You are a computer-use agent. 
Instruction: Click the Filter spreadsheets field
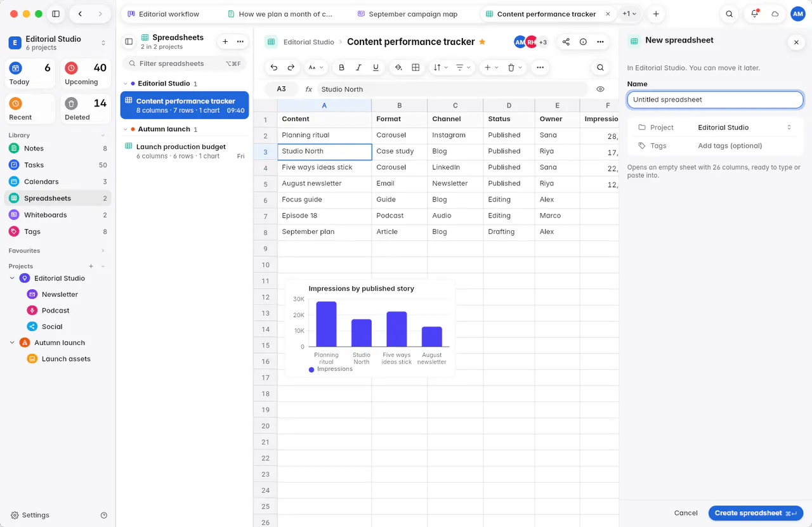click(184, 63)
